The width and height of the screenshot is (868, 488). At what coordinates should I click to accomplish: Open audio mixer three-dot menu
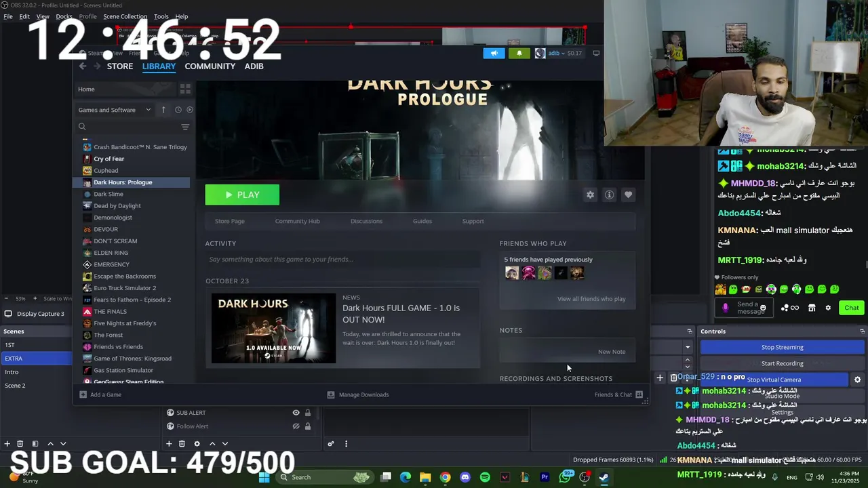click(x=346, y=444)
